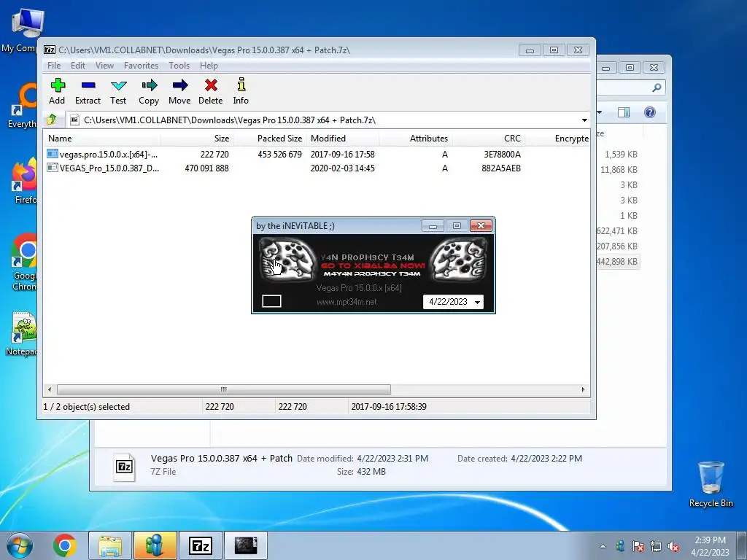Click the right skull image in patcher
Screen dimensions: 747x560
[x=460, y=258]
